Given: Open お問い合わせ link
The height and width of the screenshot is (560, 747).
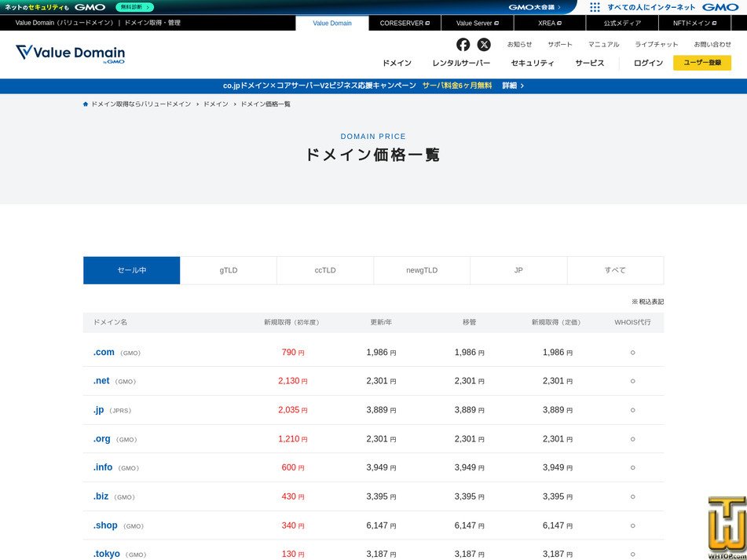Looking at the screenshot, I should (x=712, y=44).
